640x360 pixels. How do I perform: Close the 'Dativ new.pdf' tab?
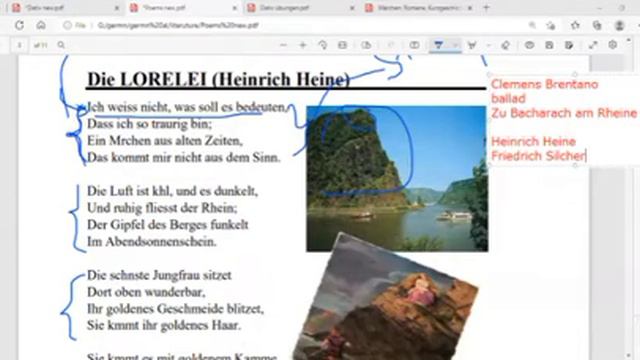pyautogui.click(x=117, y=8)
